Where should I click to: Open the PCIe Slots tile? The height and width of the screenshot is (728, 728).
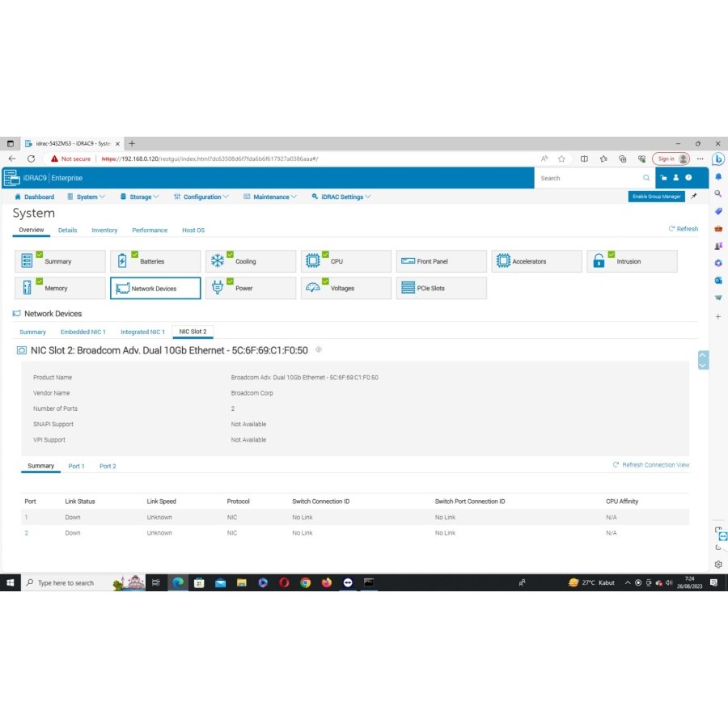coord(441,288)
